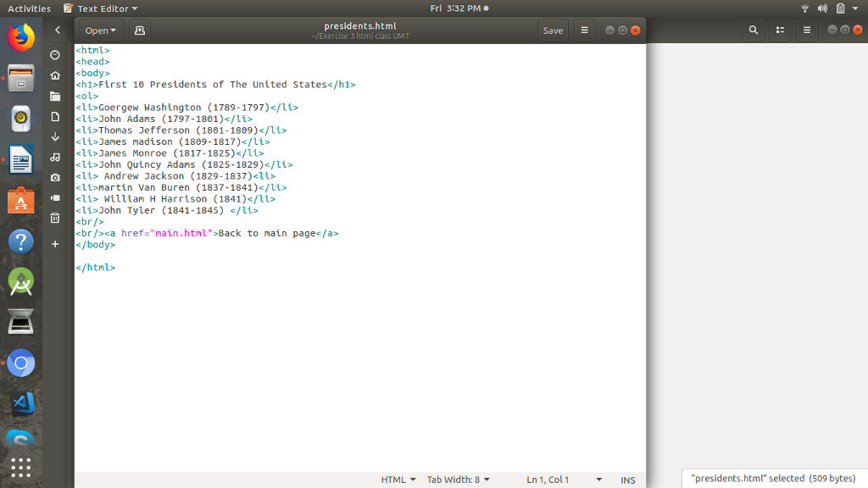The height and width of the screenshot is (488, 868).
Task: Expand the Tab Width: 8 dropdown
Action: (458, 480)
